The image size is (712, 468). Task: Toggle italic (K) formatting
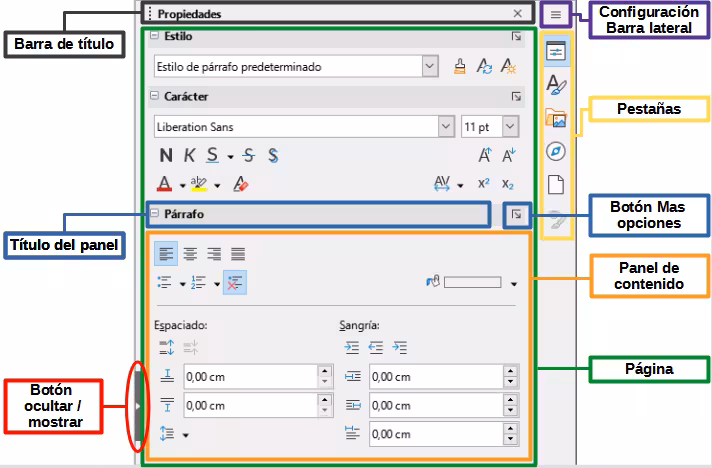click(x=189, y=156)
